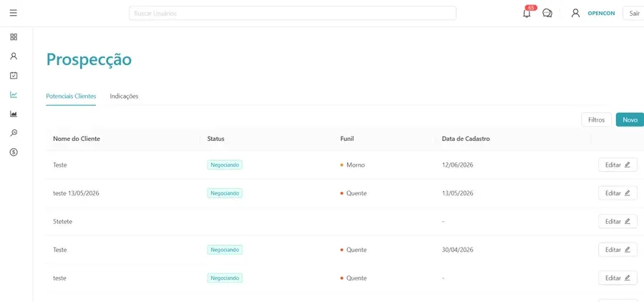Open the area chart icon in sidebar
The width and height of the screenshot is (644, 302).
pos(14,114)
